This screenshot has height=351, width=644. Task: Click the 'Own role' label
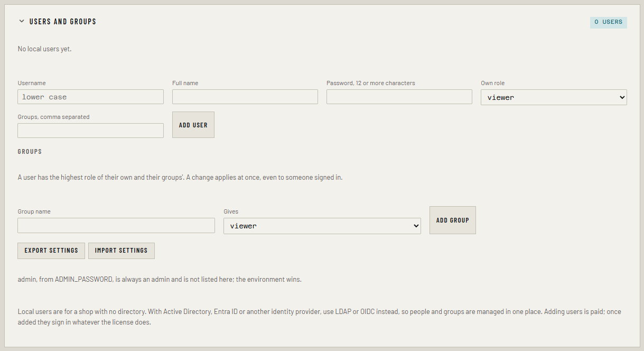point(493,83)
